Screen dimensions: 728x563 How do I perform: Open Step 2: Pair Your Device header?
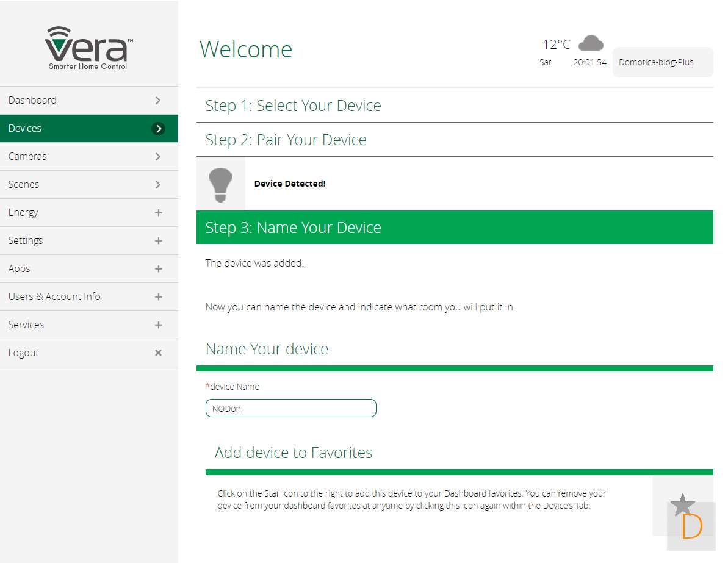click(286, 140)
